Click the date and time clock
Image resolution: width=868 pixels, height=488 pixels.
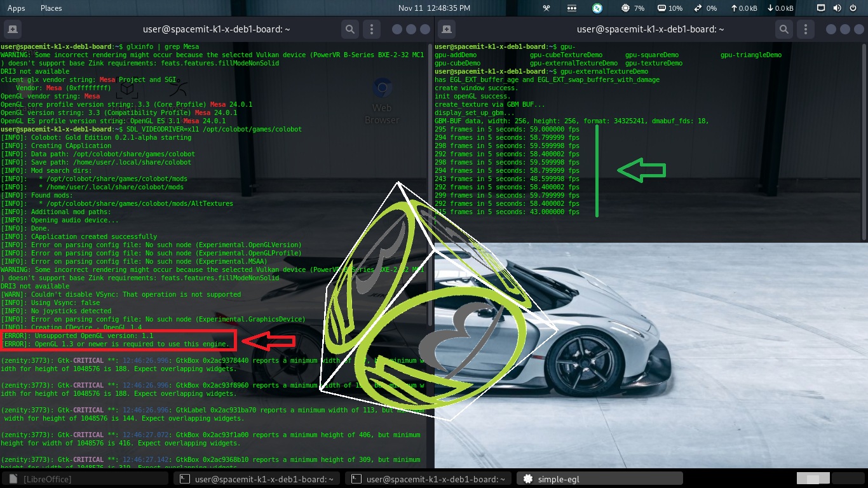tap(434, 8)
